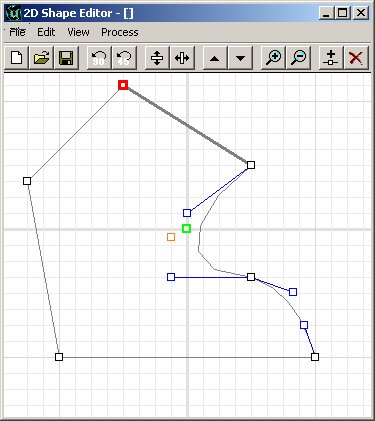The image size is (375, 421).
Task: Maximize the 2D Shape Editor window
Action: click(x=343, y=13)
